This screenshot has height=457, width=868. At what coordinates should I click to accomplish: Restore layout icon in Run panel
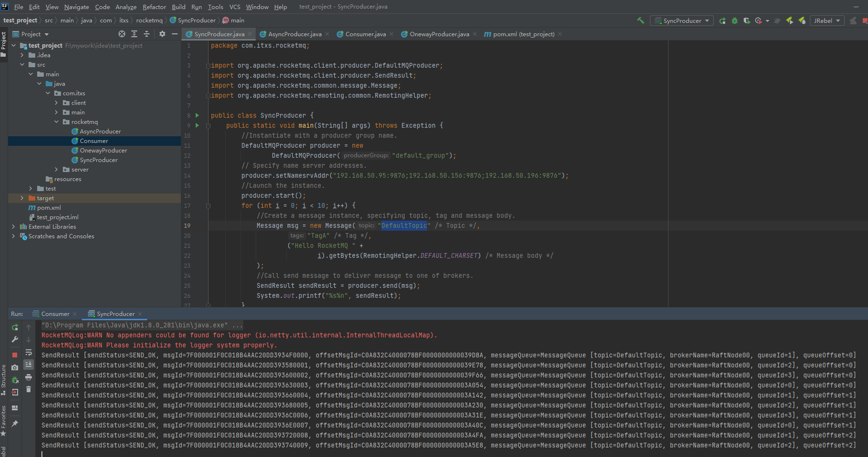(15, 408)
